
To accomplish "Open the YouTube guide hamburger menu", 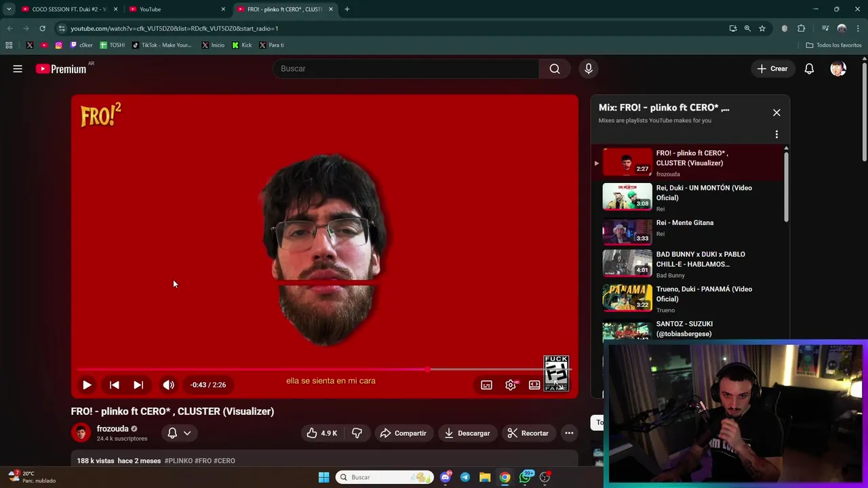I will click(x=18, y=68).
